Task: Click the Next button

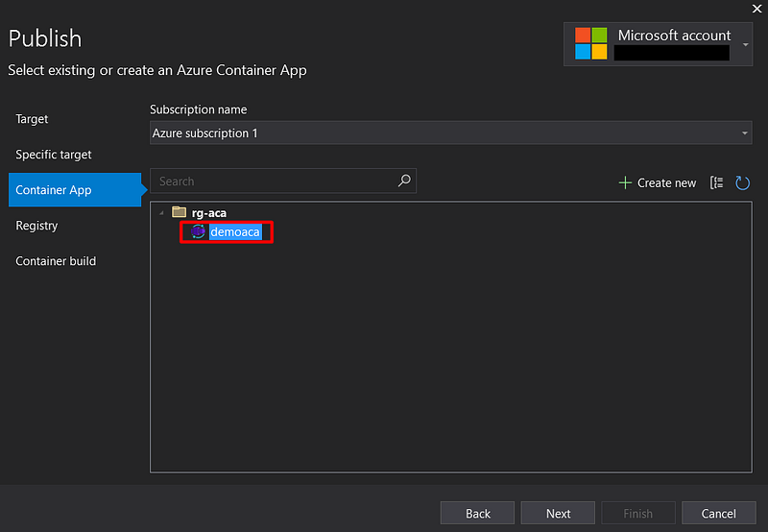Action: click(x=558, y=513)
